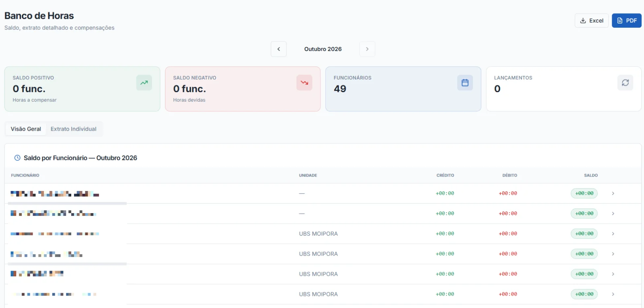Click the "Banco de Horas" page title
The height and width of the screenshot is (308, 644).
[x=39, y=16]
